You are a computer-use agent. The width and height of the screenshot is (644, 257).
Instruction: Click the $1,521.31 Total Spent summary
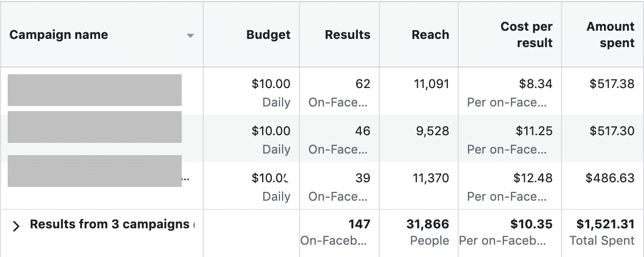(x=602, y=232)
